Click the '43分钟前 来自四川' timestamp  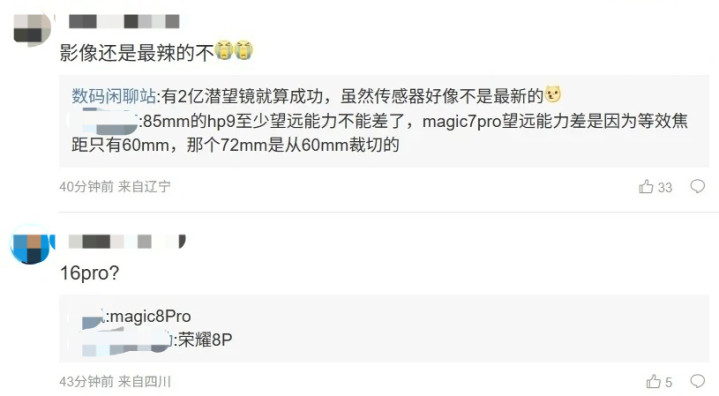click(x=115, y=381)
